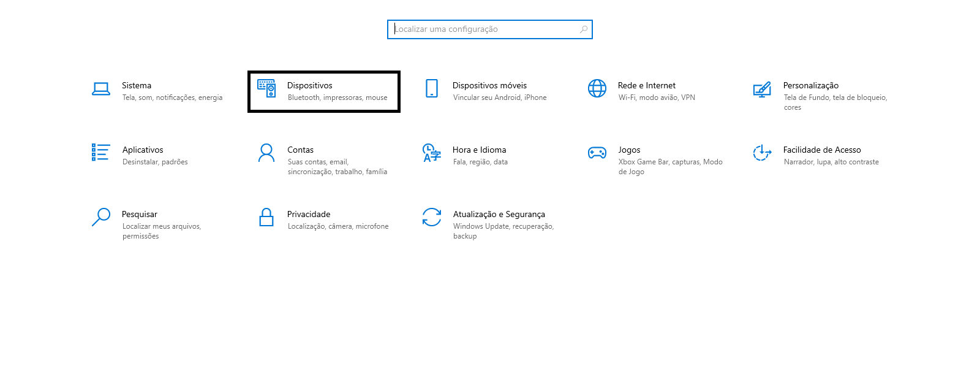Open the Personalização title
980x390 pixels.
pyautogui.click(x=811, y=85)
